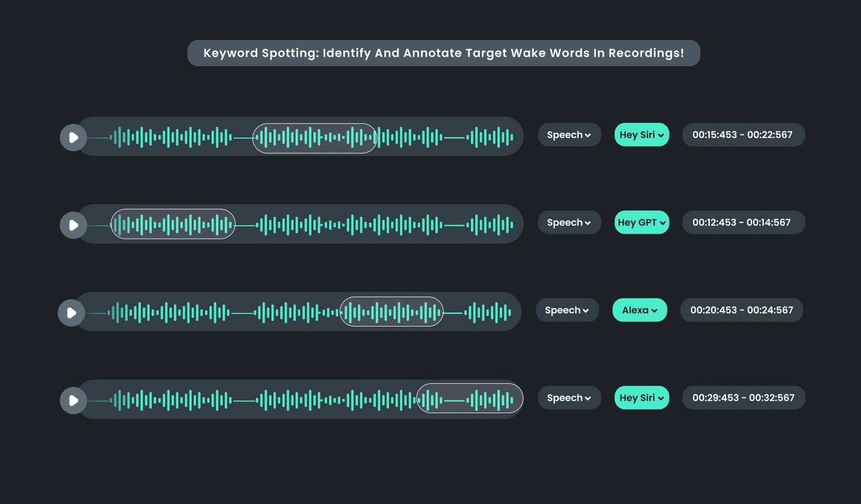This screenshot has width=861, height=504.
Task: Open Speech dropdown in Alexa row
Action: click(567, 310)
